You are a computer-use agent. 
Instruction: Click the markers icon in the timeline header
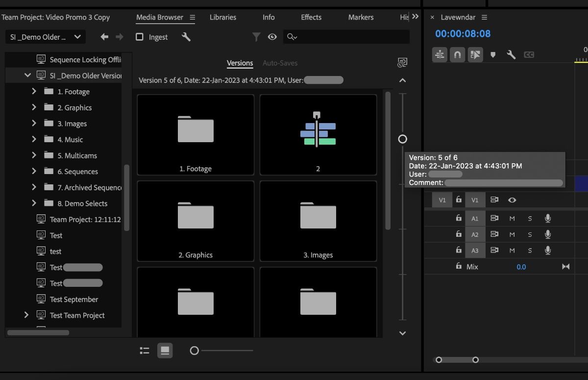coord(493,54)
